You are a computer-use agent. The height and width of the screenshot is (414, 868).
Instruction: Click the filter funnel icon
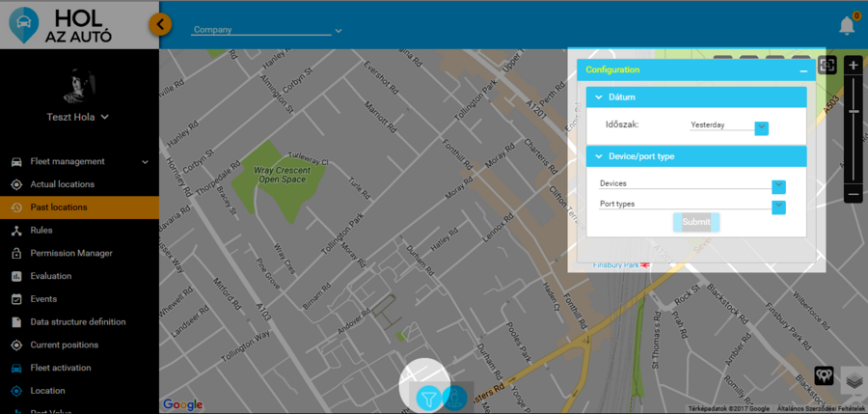pyautogui.click(x=428, y=397)
